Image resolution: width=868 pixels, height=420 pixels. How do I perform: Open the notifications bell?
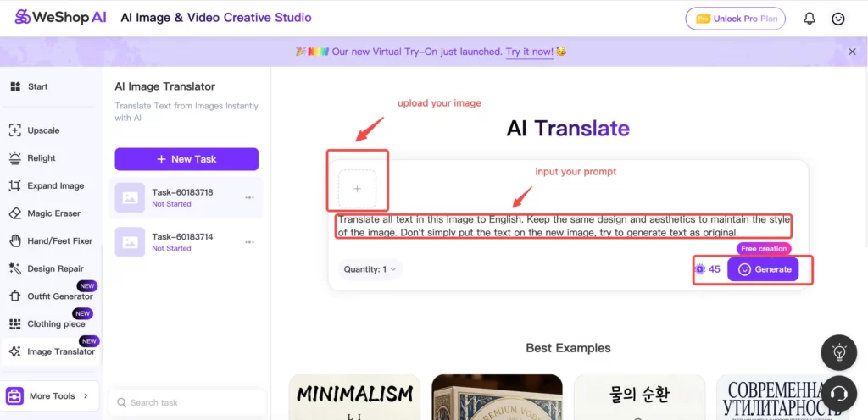click(810, 19)
